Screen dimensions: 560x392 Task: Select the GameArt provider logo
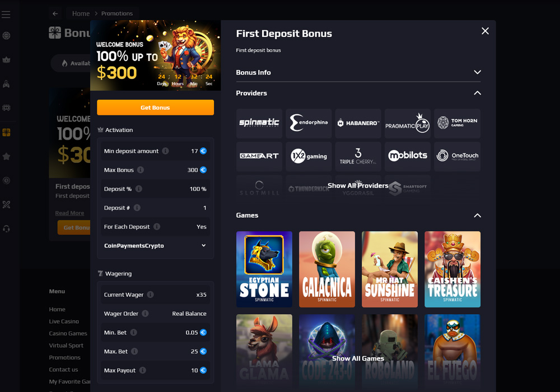click(259, 156)
